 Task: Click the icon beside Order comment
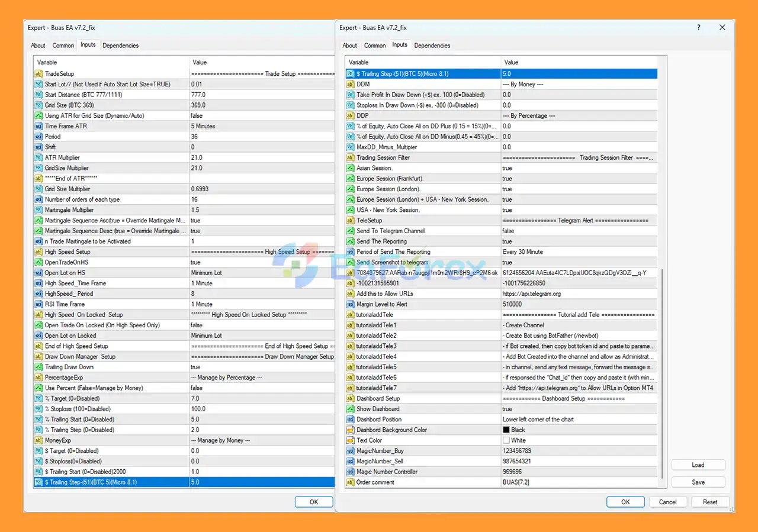[x=351, y=482]
